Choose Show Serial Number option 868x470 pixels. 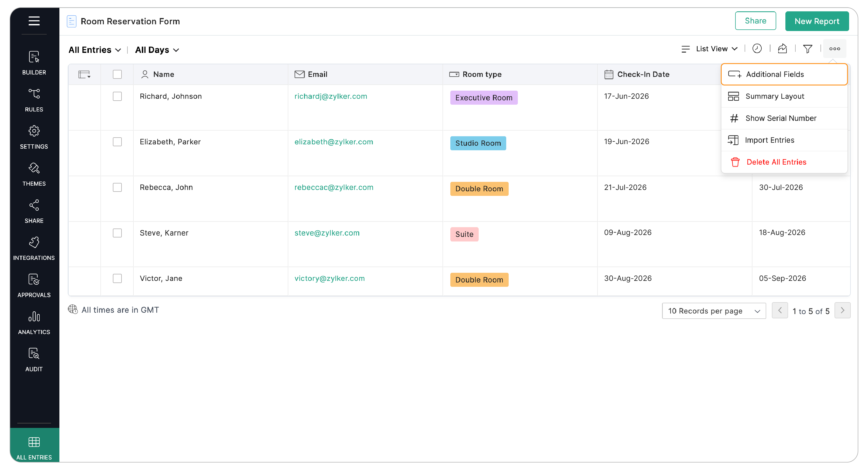[x=784, y=118]
